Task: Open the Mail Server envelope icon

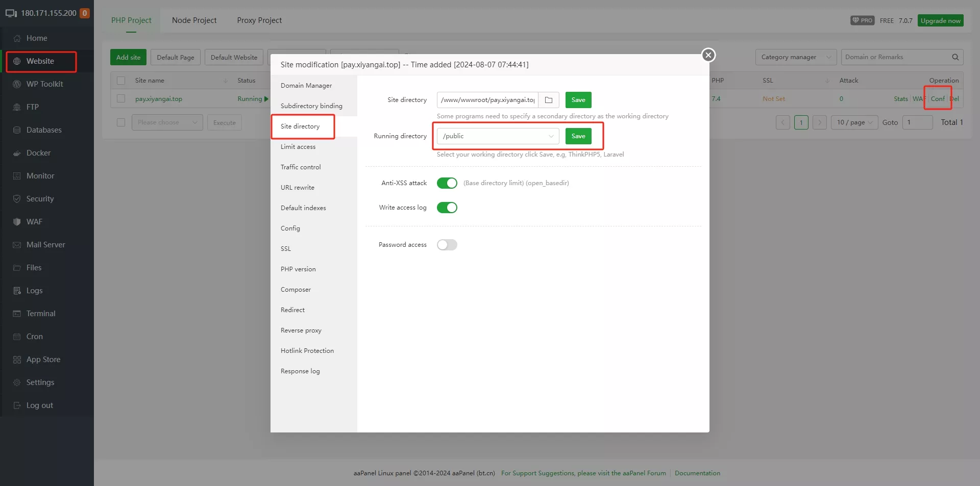Action: point(17,245)
